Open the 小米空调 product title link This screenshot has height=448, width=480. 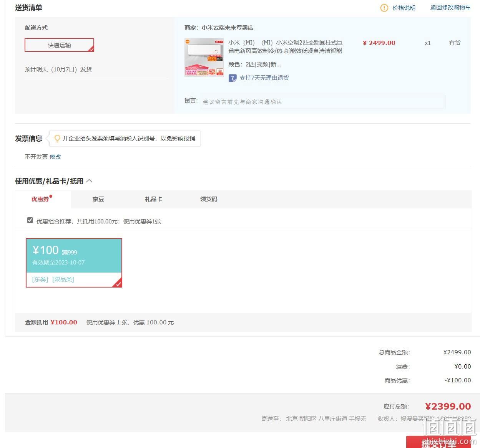[x=285, y=46]
